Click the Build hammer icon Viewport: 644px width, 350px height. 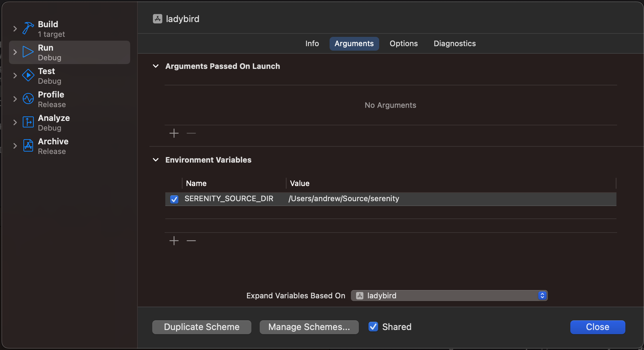point(28,28)
